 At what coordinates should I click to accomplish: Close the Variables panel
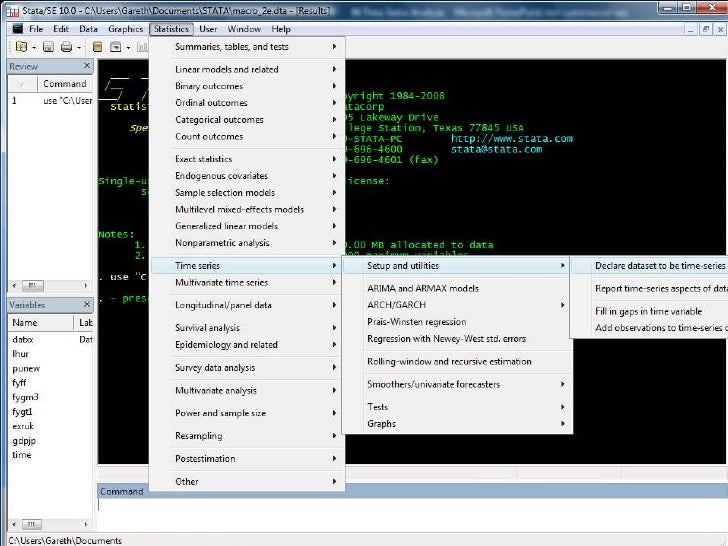click(87, 304)
